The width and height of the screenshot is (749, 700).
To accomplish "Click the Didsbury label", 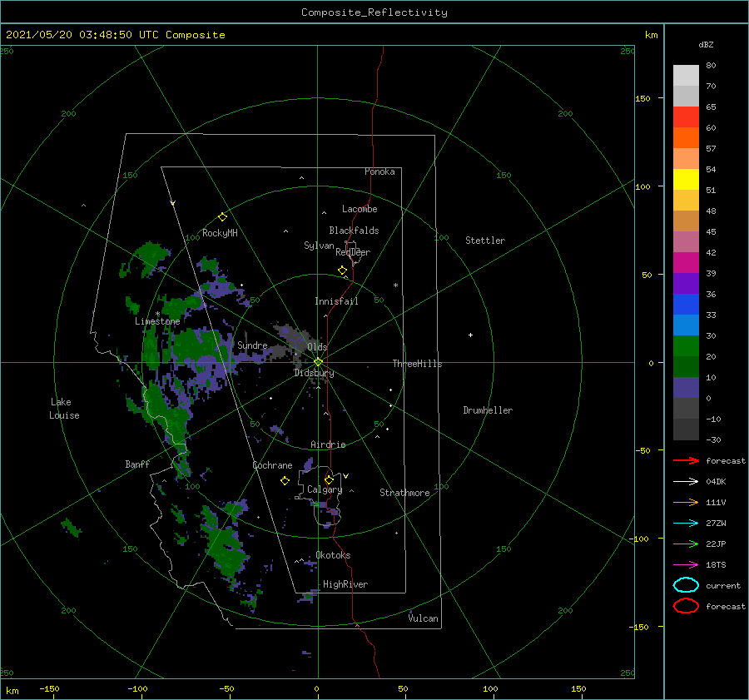I will (x=314, y=373).
